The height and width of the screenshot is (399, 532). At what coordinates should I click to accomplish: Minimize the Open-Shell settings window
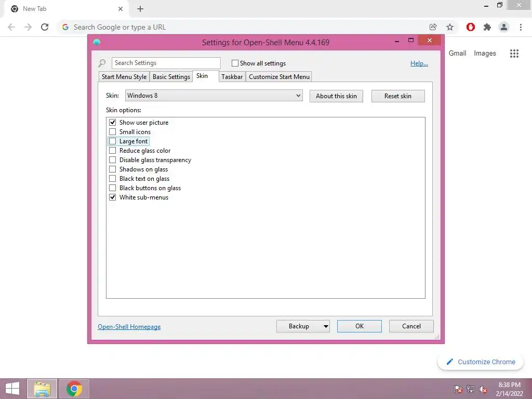tap(397, 41)
